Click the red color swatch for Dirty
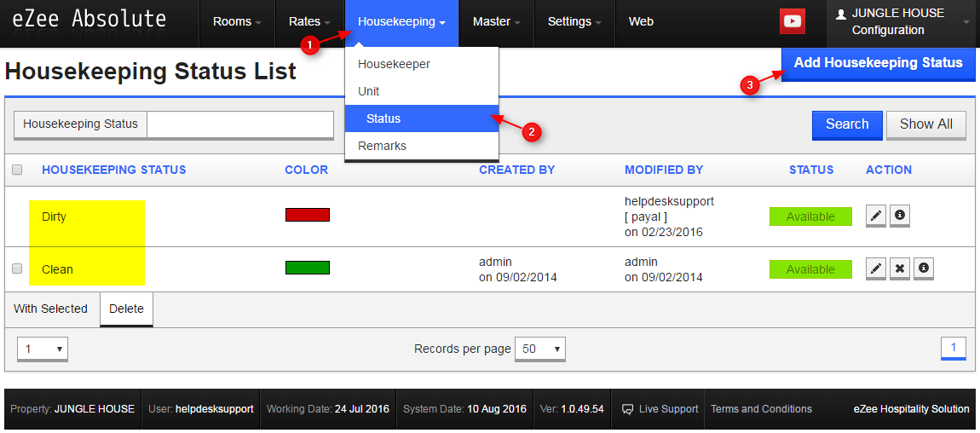The image size is (980, 433). pos(308,215)
